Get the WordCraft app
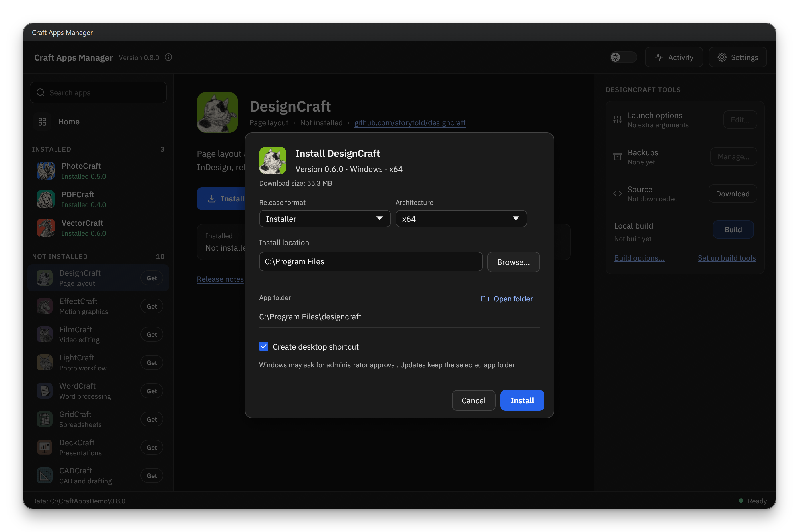 tap(152, 391)
